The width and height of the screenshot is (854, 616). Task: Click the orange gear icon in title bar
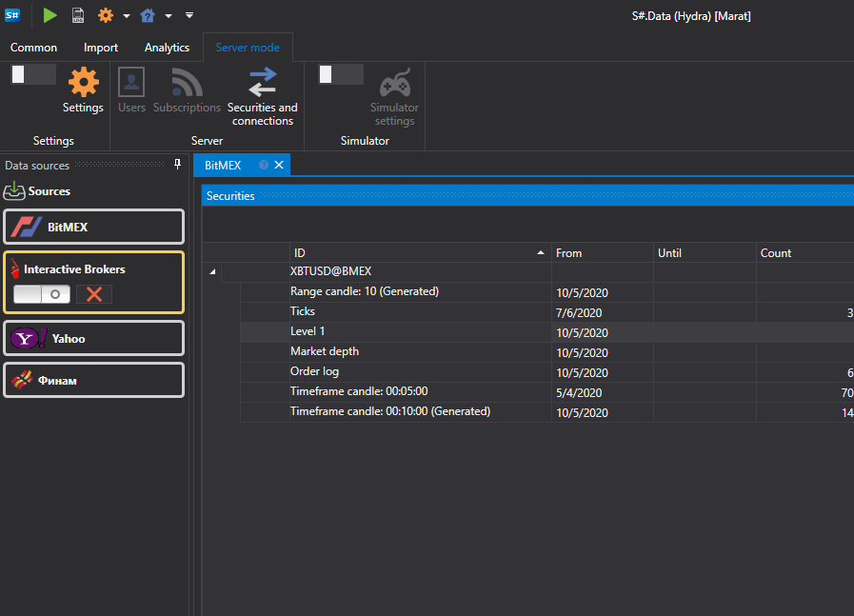point(105,15)
